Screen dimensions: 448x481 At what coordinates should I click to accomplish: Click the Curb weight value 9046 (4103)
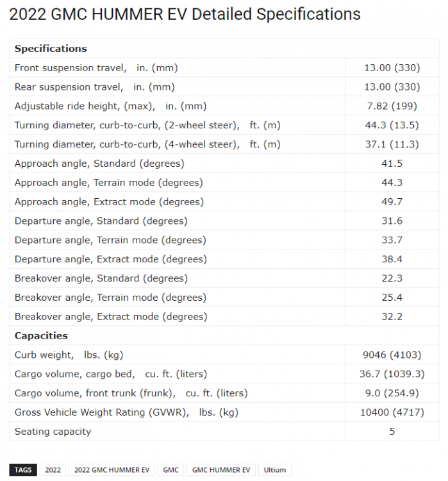click(392, 355)
